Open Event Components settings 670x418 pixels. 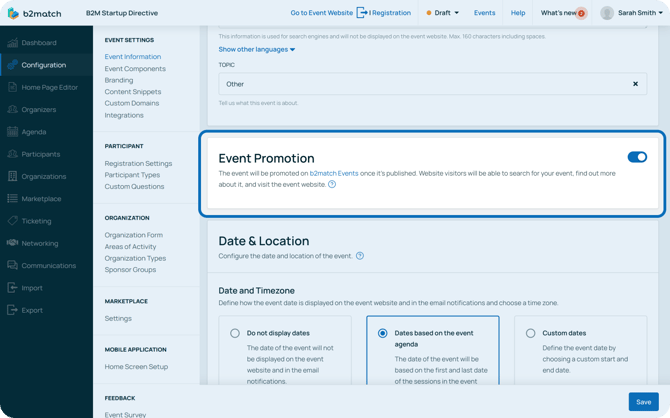pos(135,68)
